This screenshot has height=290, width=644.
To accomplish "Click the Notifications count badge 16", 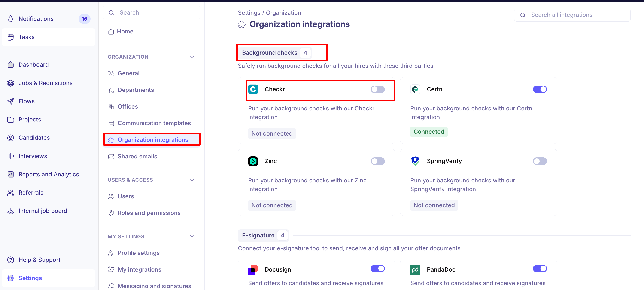I will point(84,19).
